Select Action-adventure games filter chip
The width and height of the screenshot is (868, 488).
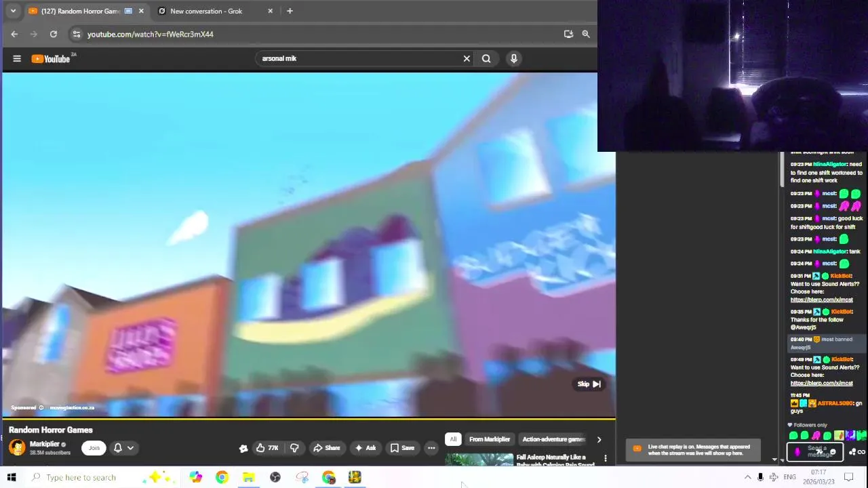point(552,439)
